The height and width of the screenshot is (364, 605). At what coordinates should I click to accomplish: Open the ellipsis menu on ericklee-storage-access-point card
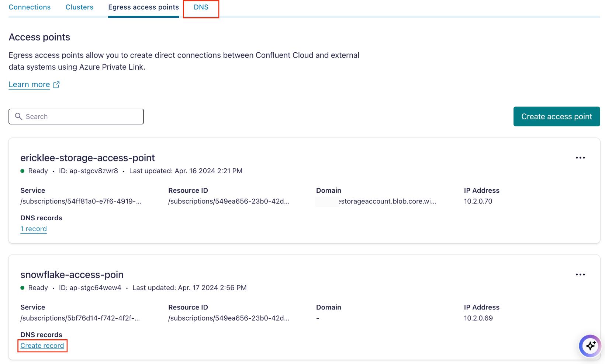coord(580,158)
